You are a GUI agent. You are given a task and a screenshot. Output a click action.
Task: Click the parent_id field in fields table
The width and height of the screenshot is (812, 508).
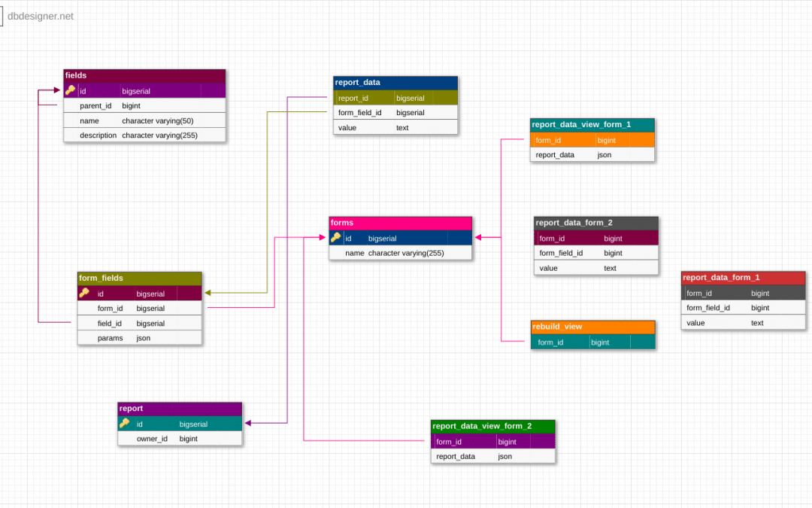(143, 105)
